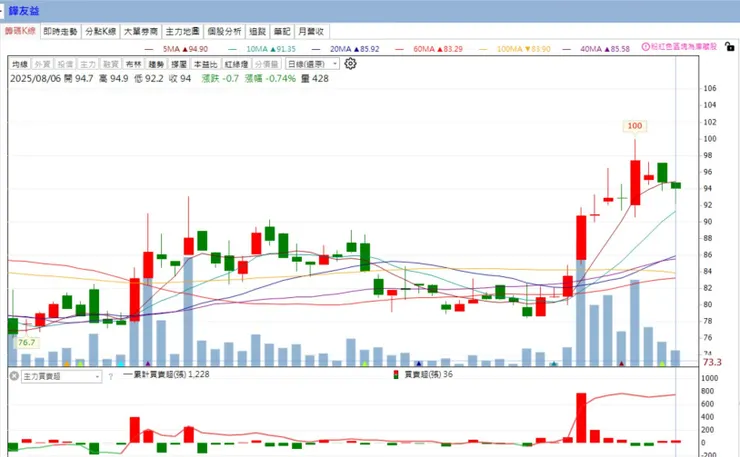The image size is (740, 457).
Task: Toggle the 投信 overlay button
Action: point(65,64)
